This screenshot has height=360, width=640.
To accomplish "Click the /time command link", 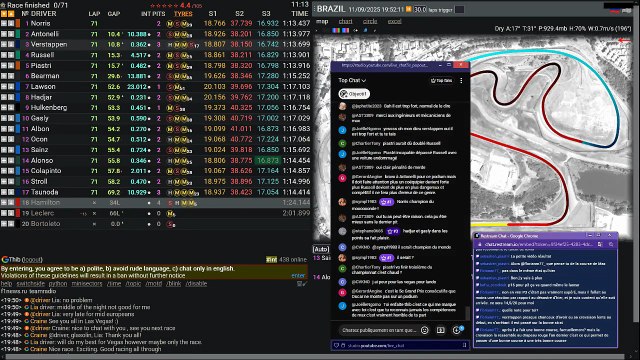I will click(x=114, y=284).
